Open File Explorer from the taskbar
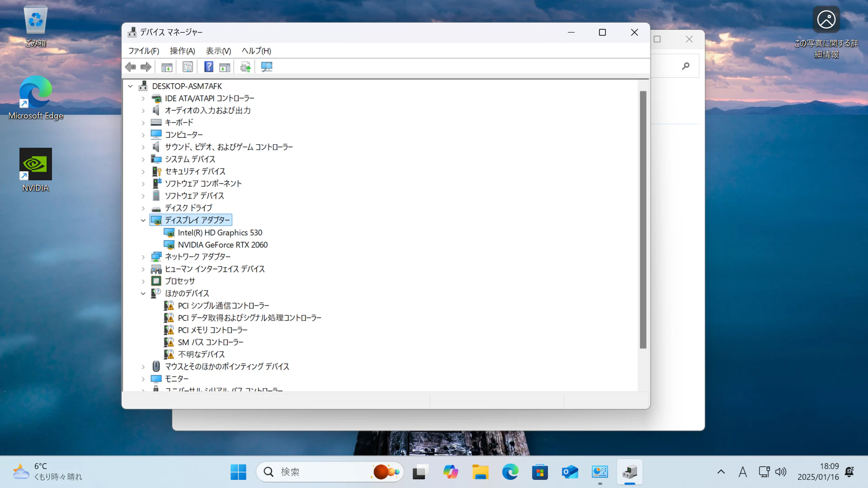This screenshot has height=488, width=868. coord(480,472)
